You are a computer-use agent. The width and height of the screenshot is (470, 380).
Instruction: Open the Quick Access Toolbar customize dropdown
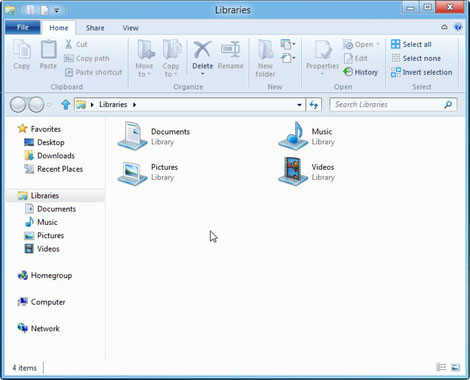coord(57,11)
